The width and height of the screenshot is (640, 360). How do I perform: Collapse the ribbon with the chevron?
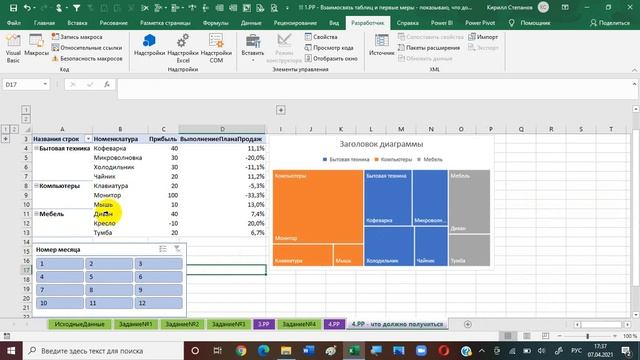pyautogui.click(x=634, y=70)
